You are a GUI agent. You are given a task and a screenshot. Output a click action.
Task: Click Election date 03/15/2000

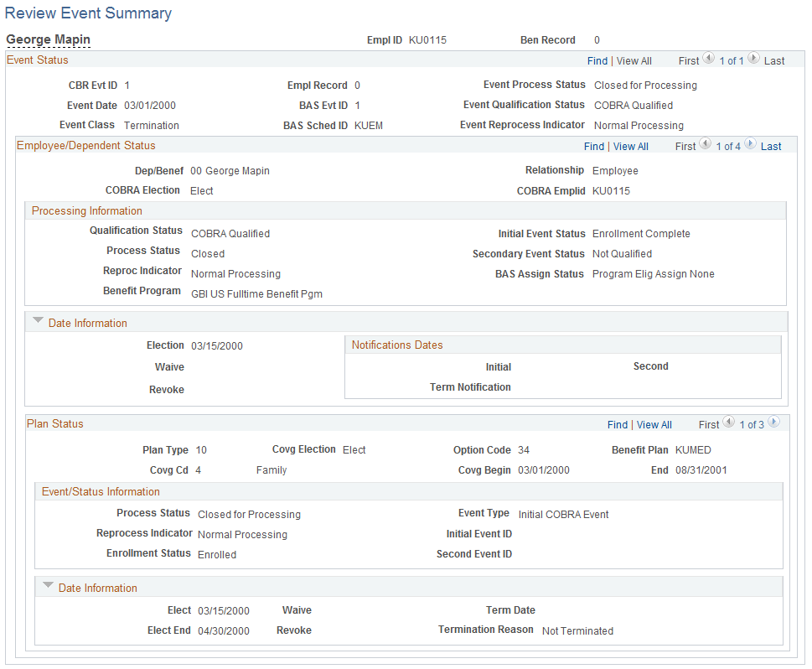tap(216, 345)
